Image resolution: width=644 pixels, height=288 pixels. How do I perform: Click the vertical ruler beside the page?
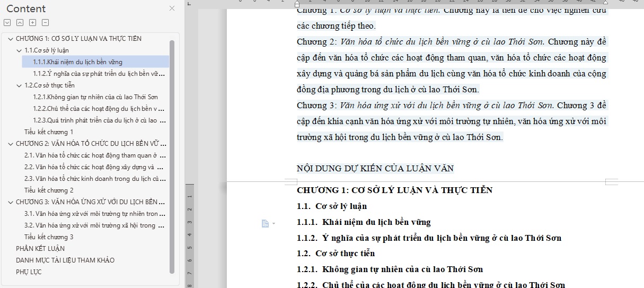click(190, 236)
